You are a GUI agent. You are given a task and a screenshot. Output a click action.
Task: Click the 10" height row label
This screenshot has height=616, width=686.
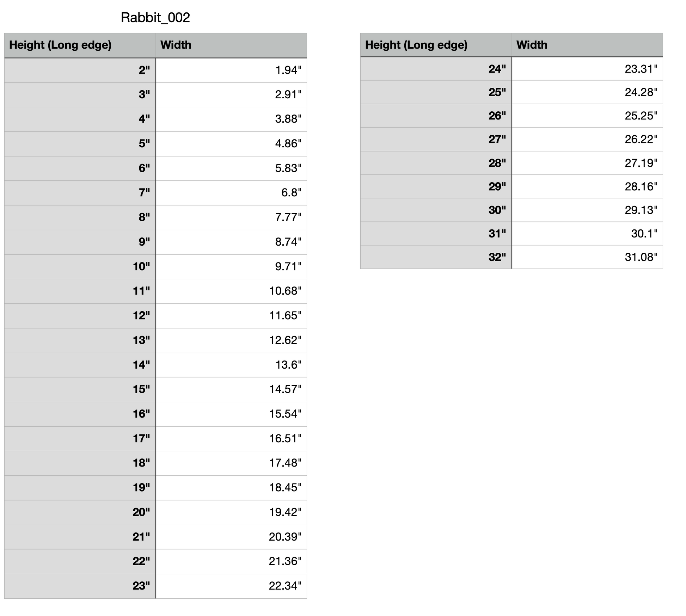[x=141, y=266]
